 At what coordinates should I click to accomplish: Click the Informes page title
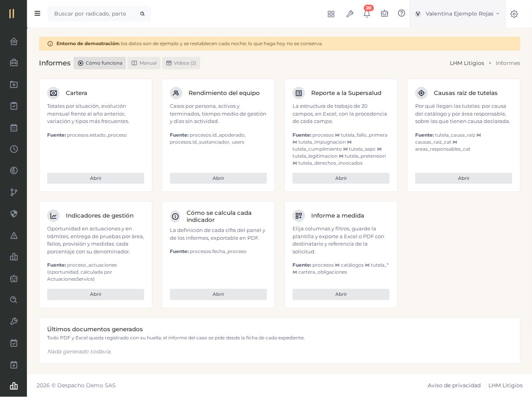55,63
